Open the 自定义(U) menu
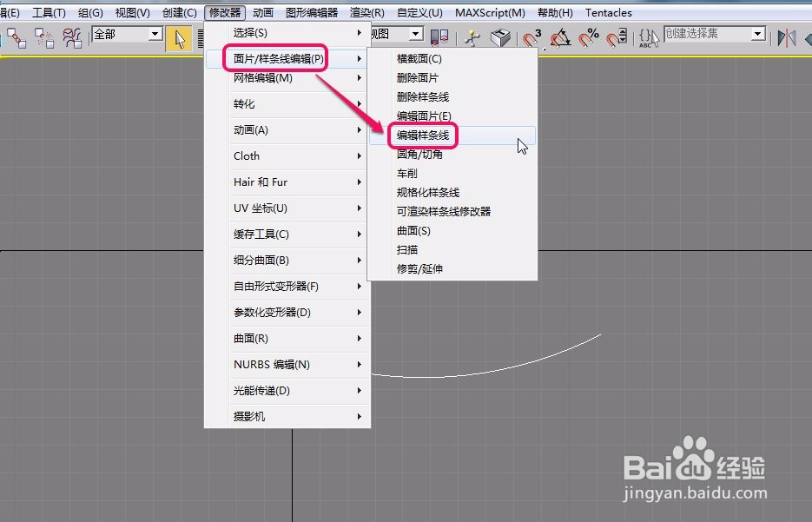Viewport: 812px width, 522px height. point(419,13)
